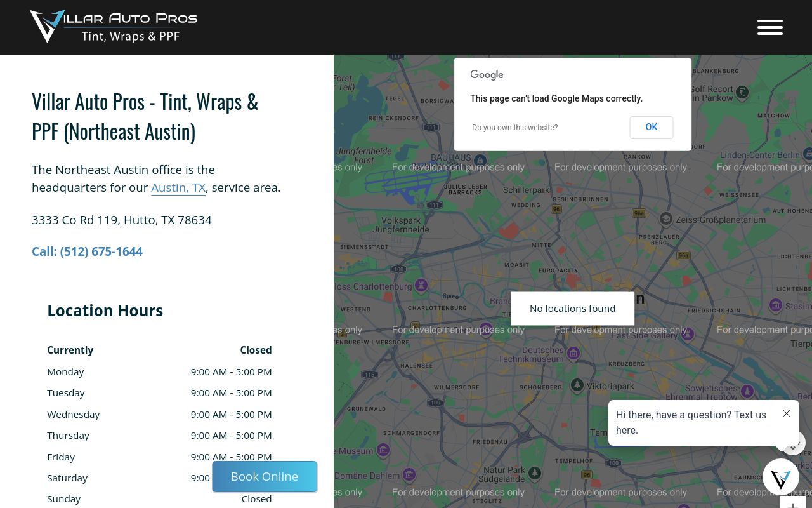Click the "Wednesday" row label
812x508 pixels.
tap(74, 414)
